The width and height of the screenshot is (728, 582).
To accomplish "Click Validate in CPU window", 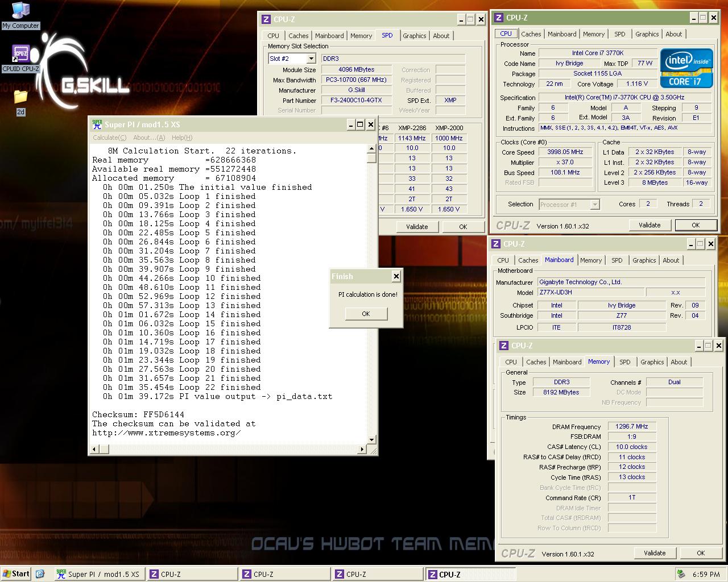I will click(x=650, y=225).
